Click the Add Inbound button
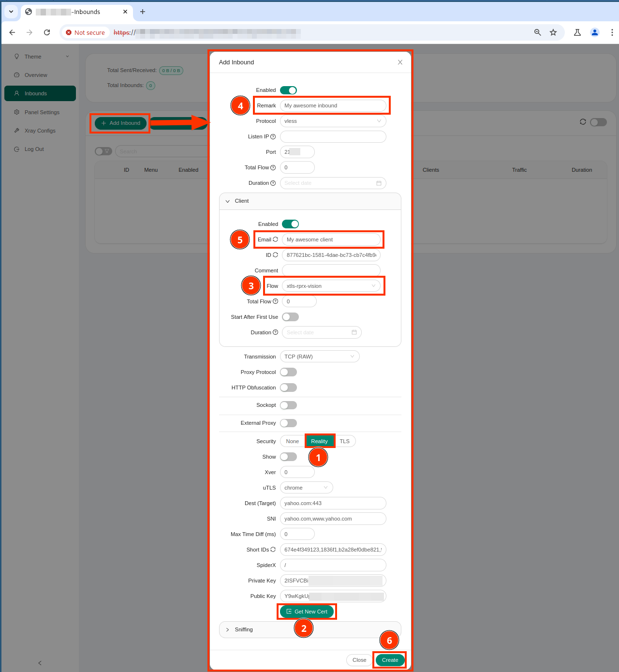Screen dimensions: 619x672 coord(120,123)
